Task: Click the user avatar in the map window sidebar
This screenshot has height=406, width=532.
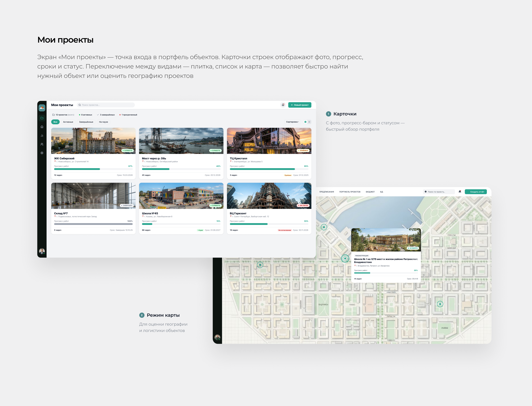Action: point(217,337)
